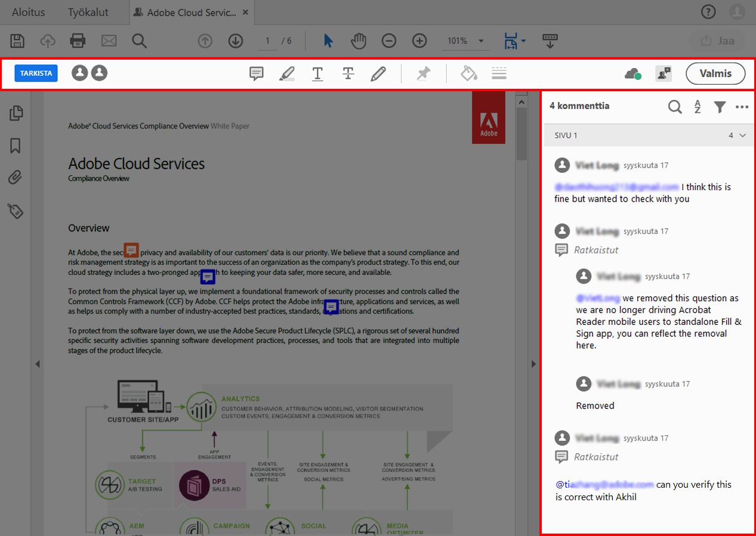The width and height of the screenshot is (756, 536).
Task: Click the first reviewer avatar
Action: pyautogui.click(x=79, y=73)
